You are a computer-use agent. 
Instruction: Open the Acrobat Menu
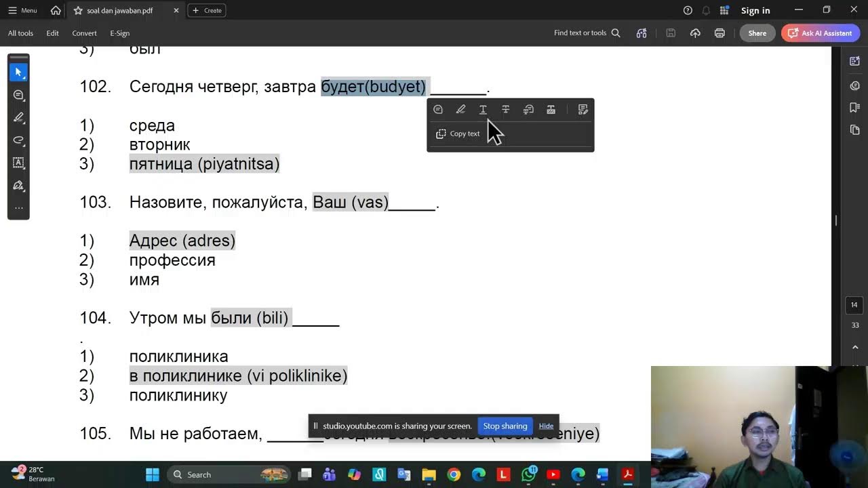(22, 10)
